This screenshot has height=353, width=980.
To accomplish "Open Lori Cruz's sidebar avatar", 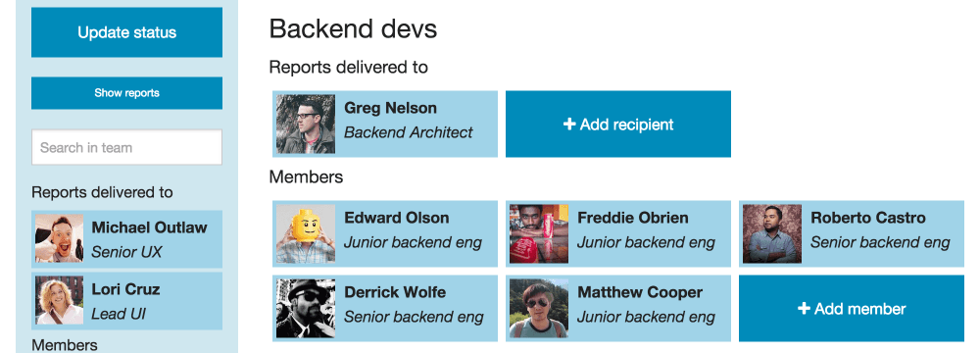I will coord(60,300).
